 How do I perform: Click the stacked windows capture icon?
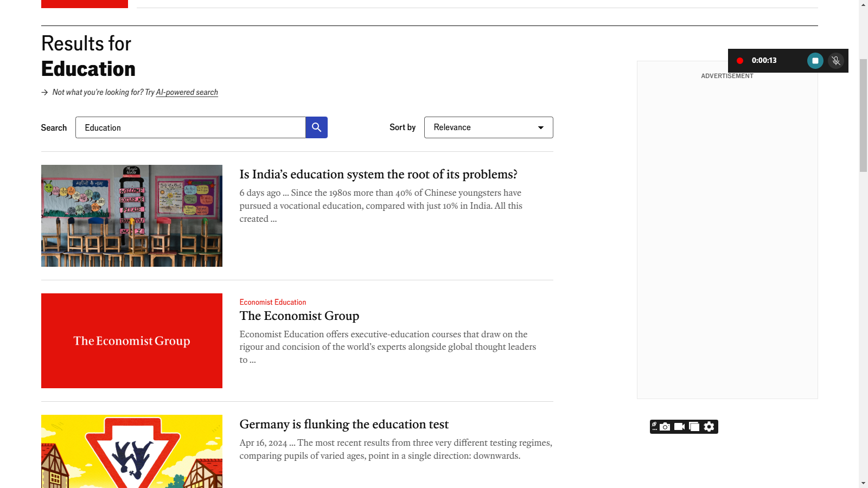pos(694,427)
